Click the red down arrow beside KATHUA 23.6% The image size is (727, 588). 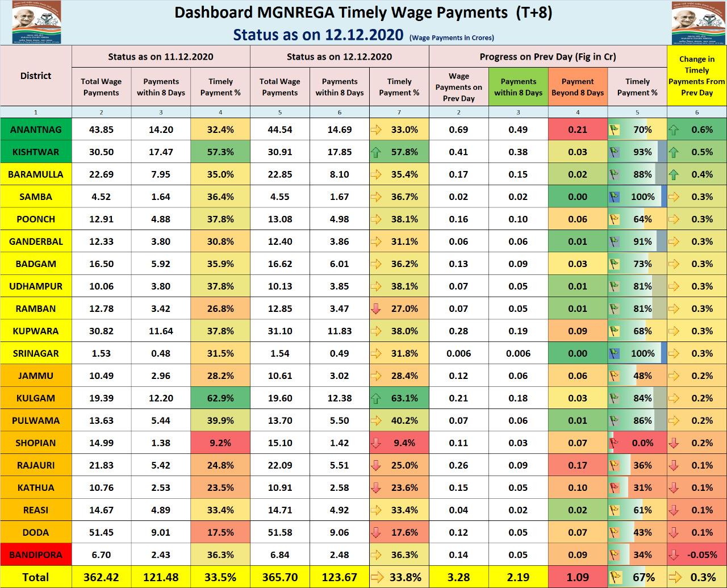(377, 487)
